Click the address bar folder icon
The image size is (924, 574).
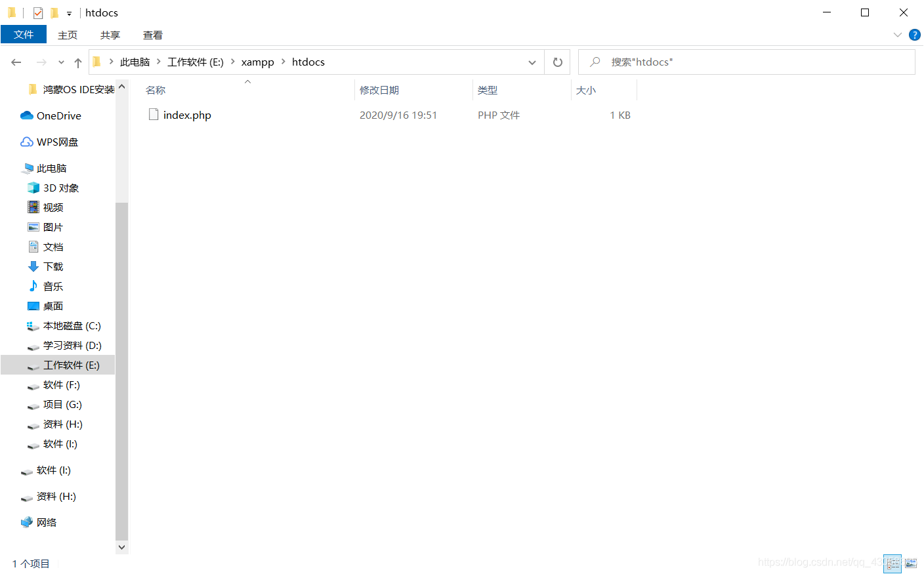pyautogui.click(x=97, y=62)
